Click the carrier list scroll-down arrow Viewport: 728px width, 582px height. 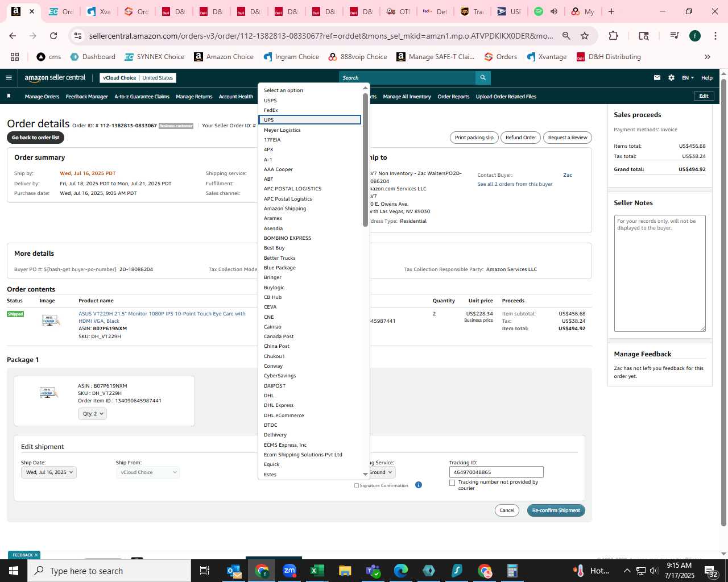(365, 474)
